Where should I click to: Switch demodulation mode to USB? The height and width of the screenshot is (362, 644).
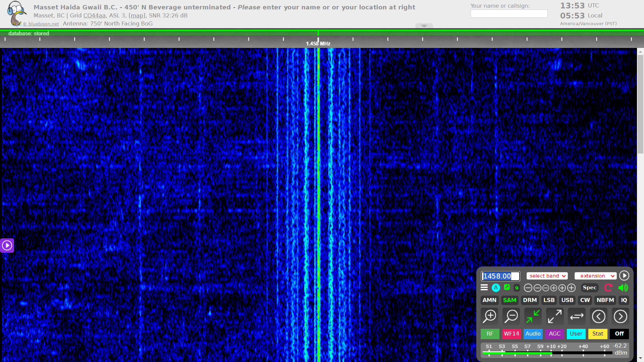click(567, 300)
